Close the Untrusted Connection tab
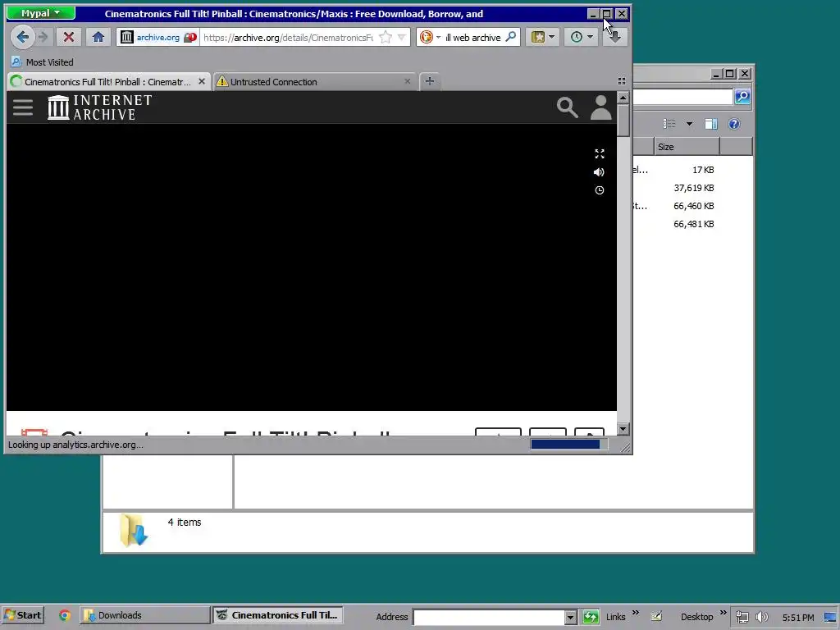The height and width of the screenshot is (630, 840). (407, 81)
